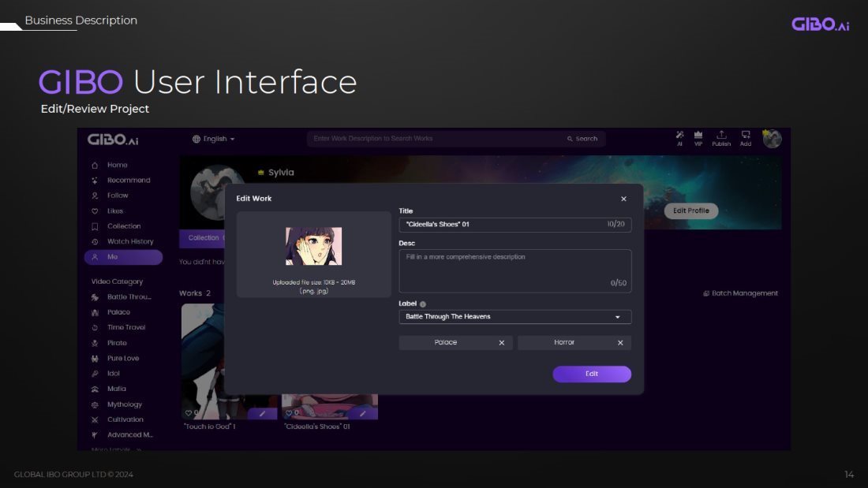Screen dimensions: 868x488
Task: Click the username Sylvia
Action: pyautogui.click(x=281, y=173)
